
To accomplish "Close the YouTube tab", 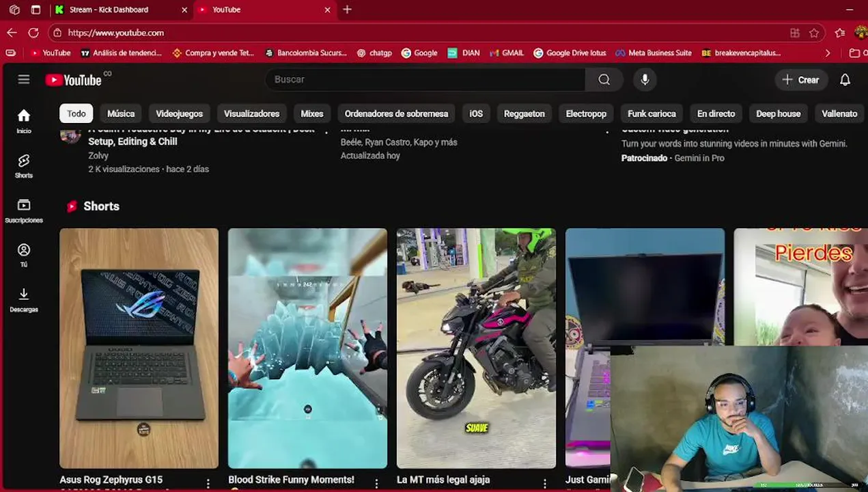I will (327, 10).
